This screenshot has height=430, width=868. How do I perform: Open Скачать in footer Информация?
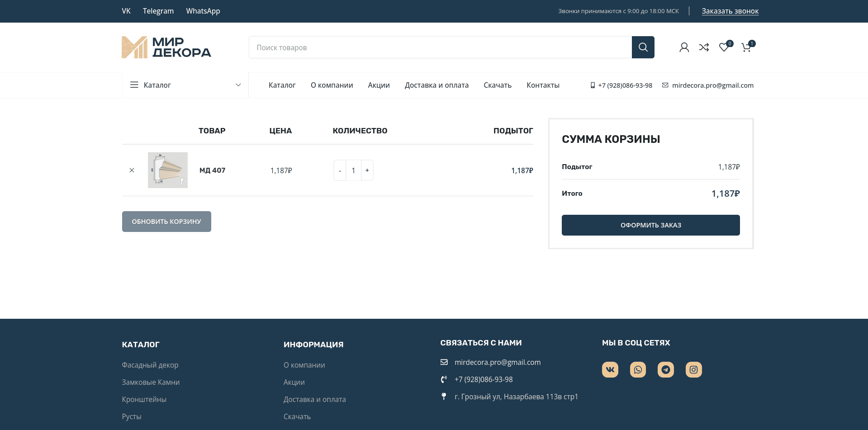click(297, 416)
